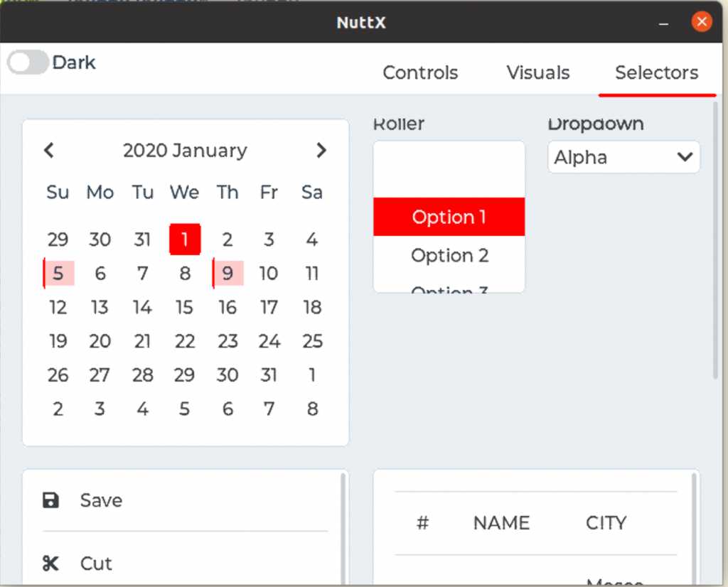Toggle the Dark mode switch
Screen dimensions: 728x587
(x=28, y=63)
